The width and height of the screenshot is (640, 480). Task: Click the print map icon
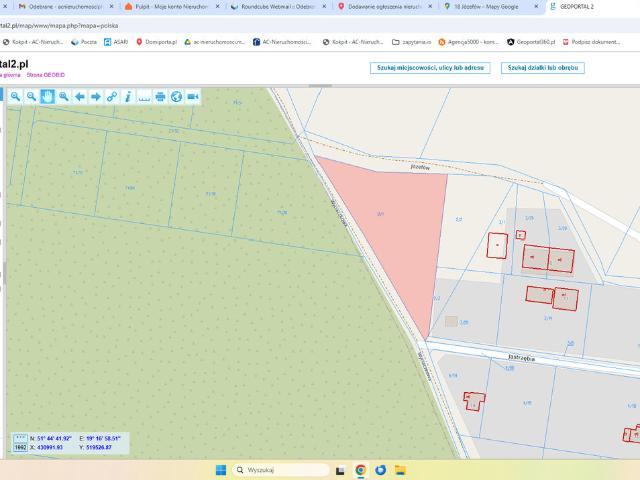160,97
